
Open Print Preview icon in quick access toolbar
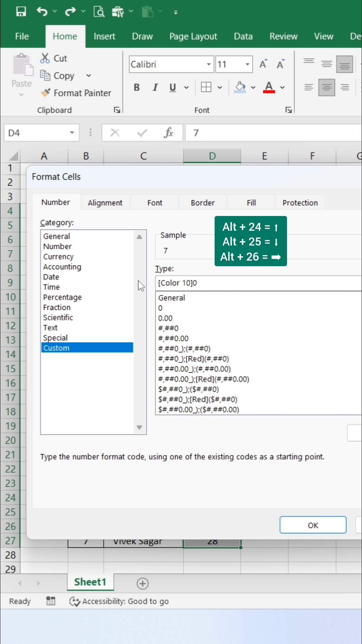[99, 12]
